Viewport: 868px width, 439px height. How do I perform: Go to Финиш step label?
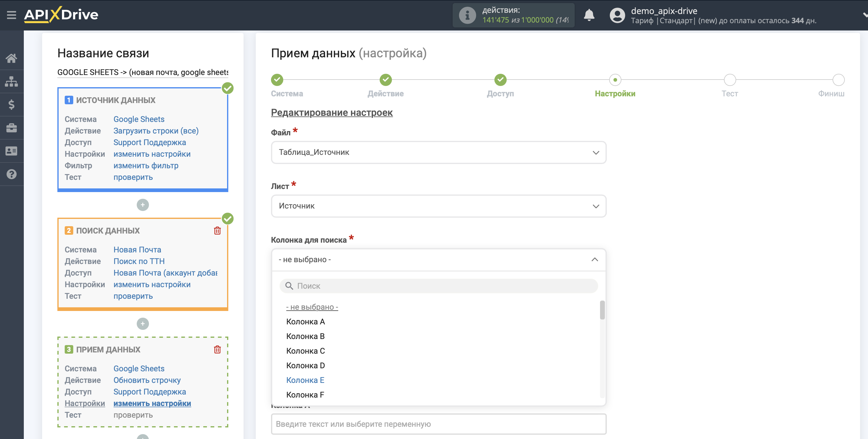831,94
